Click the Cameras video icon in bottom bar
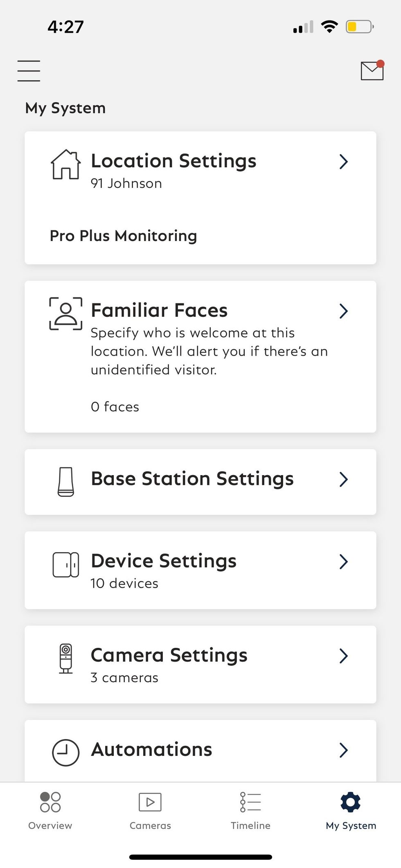This screenshot has height=868, width=401. [x=150, y=803]
